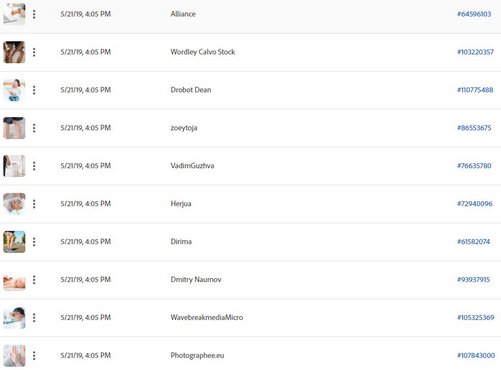Open the kebab menu for WavebreakmediaMicro row
Screen dimensions: 501x370
point(34,318)
